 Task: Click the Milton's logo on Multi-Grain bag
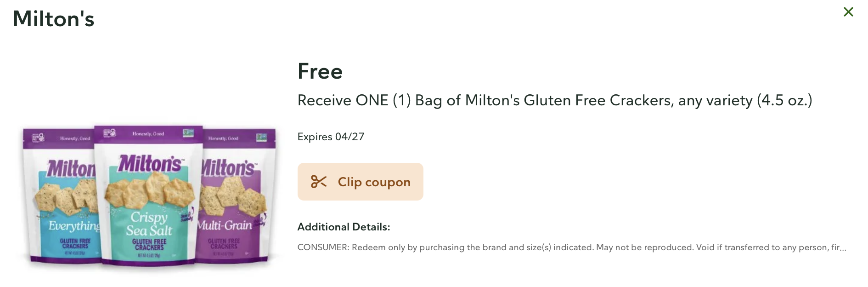[x=228, y=168]
